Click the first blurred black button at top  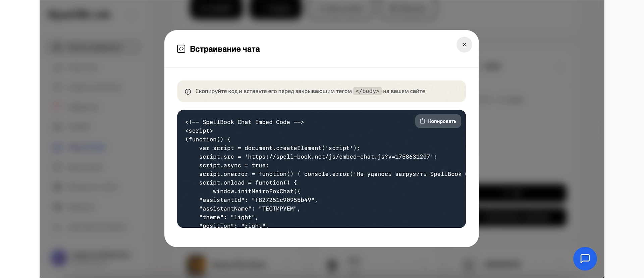(216, 9)
